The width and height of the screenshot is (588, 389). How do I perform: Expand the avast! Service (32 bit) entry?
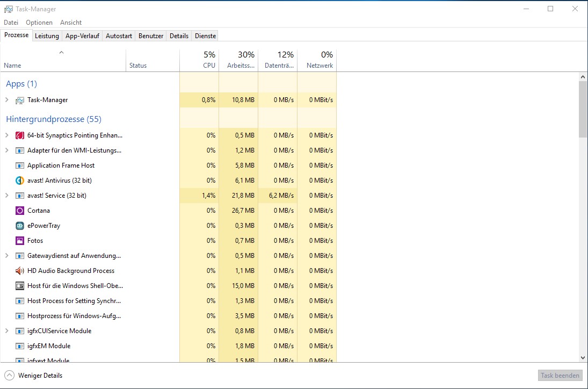(x=7, y=195)
